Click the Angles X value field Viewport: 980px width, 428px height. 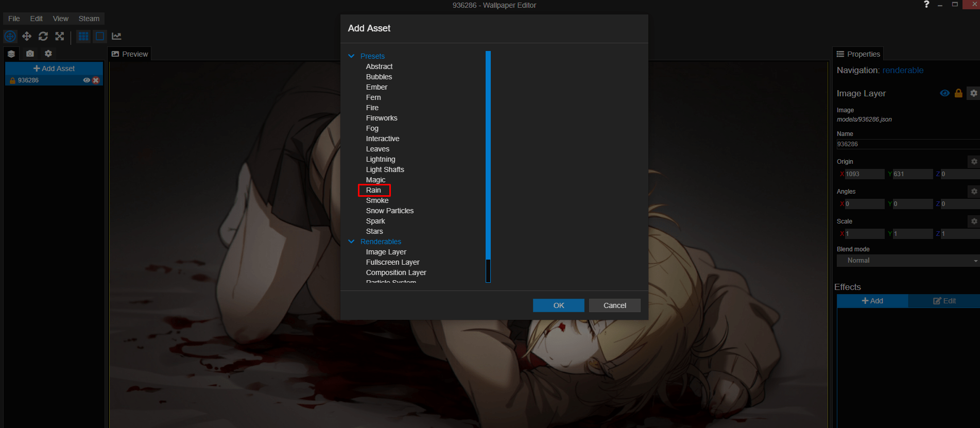tap(865, 204)
